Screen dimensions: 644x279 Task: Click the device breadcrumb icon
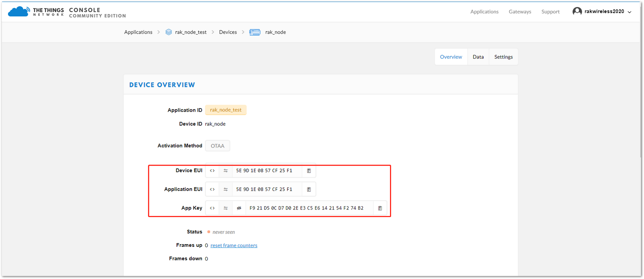coord(255,32)
